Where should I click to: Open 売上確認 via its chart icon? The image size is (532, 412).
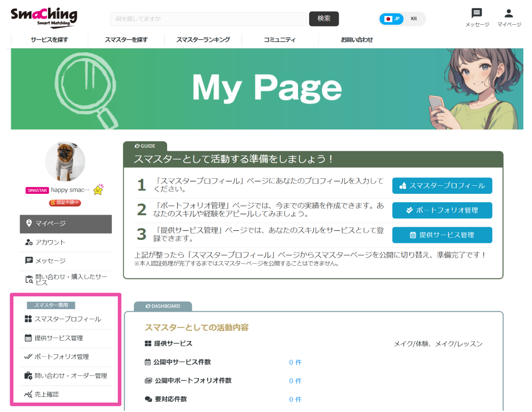pyautogui.click(x=28, y=394)
